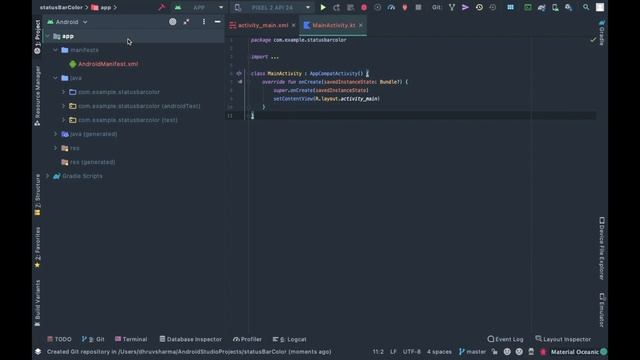640x360 pixels.
Task: Click the green checkmark inspection indicator
Action: tap(593, 40)
